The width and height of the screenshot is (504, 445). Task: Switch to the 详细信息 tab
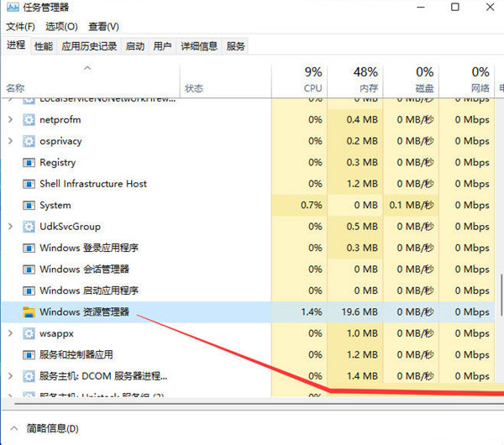point(198,46)
